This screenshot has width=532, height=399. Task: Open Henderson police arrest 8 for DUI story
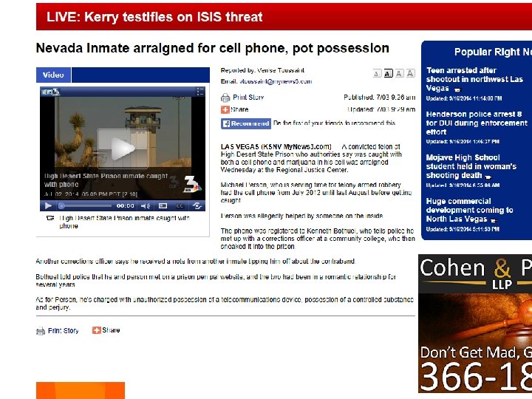(x=477, y=123)
